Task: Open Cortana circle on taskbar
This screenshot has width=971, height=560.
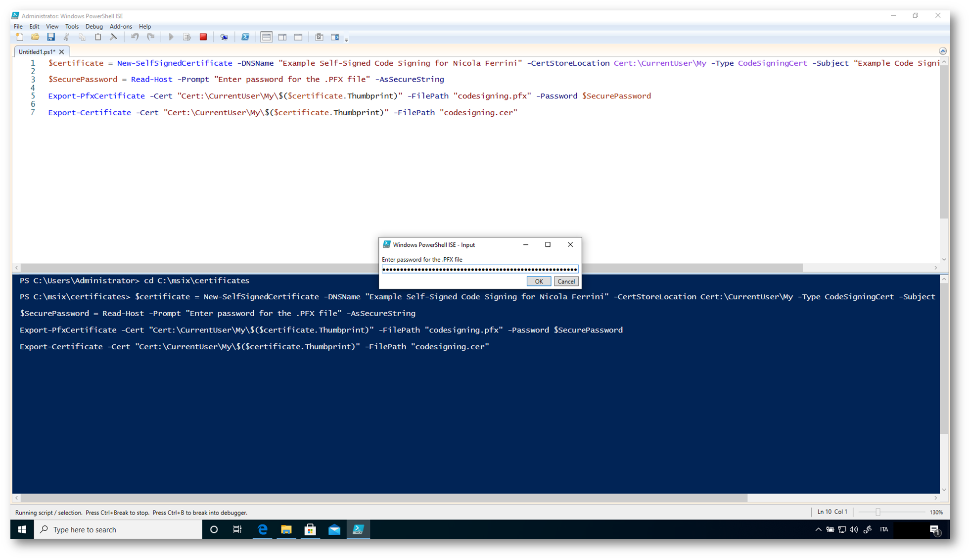Action: 214,529
